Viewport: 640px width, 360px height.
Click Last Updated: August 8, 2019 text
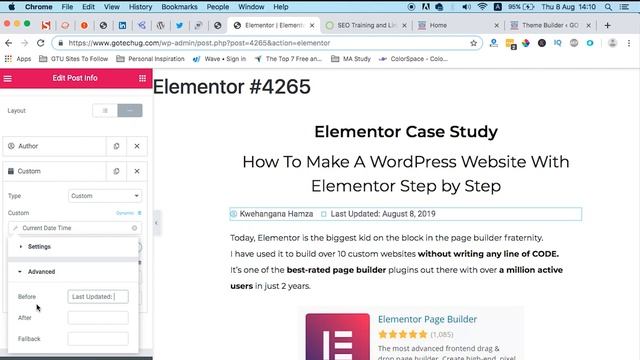(383, 214)
